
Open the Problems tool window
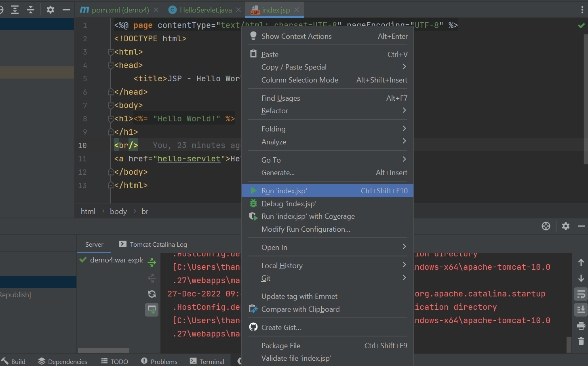[159, 361]
